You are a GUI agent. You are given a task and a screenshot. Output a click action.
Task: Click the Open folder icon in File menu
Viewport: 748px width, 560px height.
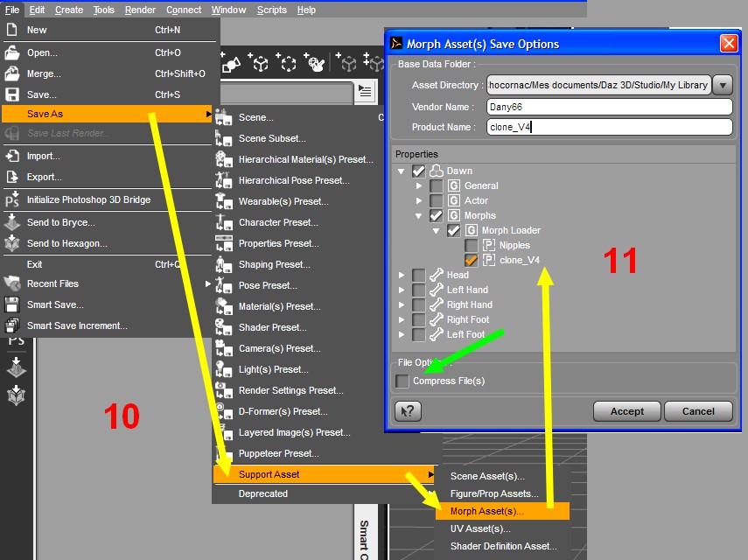coord(12,52)
